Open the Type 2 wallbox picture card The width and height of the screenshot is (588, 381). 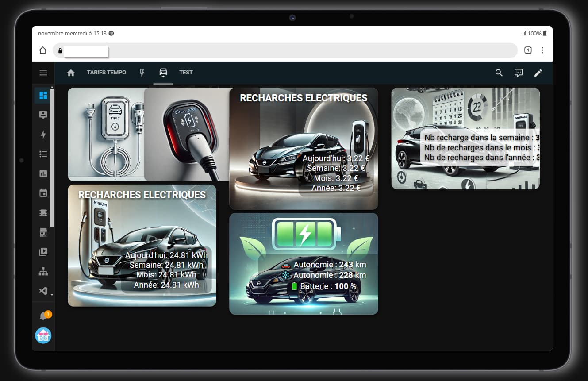click(106, 134)
